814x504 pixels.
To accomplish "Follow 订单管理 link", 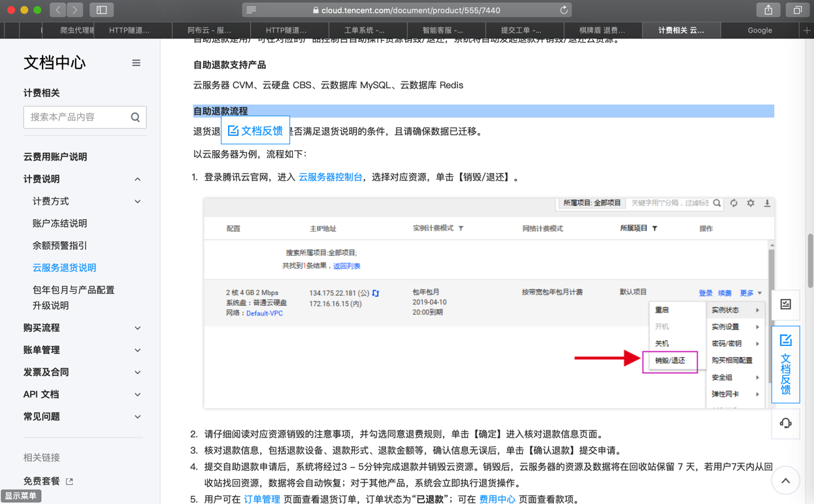I will (261, 499).
